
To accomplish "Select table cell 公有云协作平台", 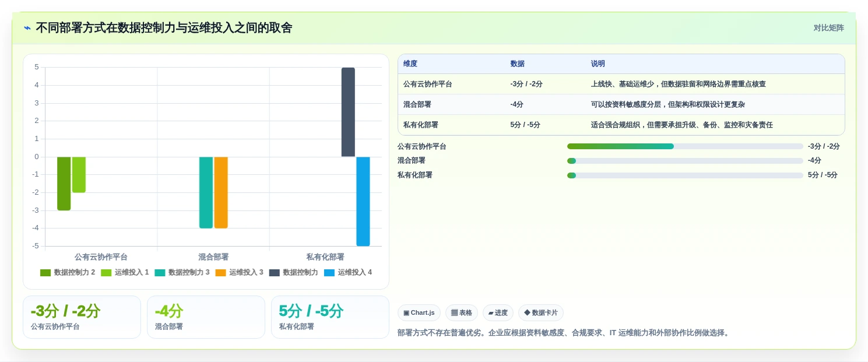I will tap(428, 84).
